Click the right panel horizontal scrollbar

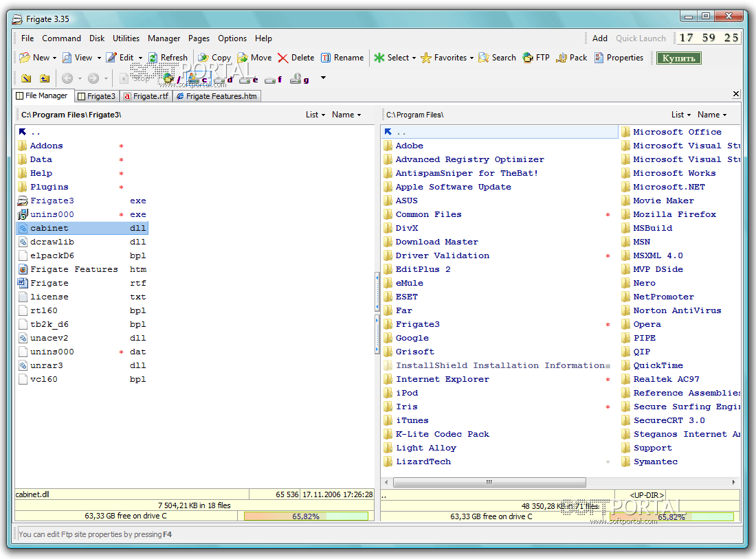tap(489, 482)
